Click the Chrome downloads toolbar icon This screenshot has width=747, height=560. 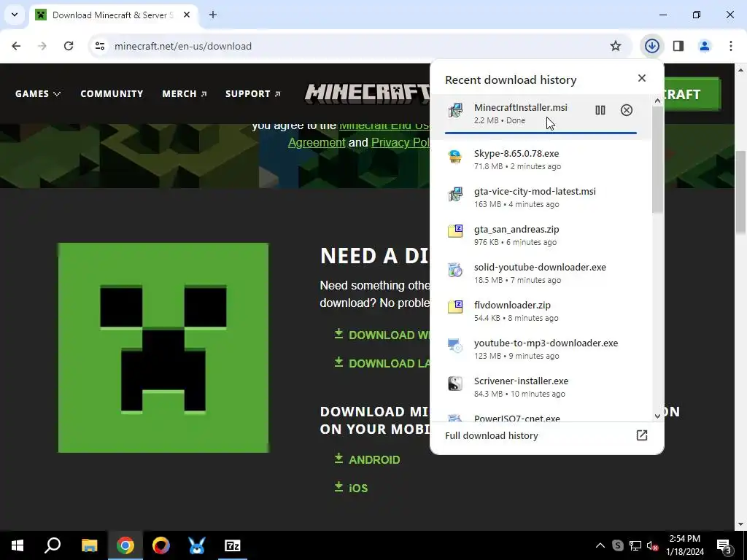click(x=652, y=46)
